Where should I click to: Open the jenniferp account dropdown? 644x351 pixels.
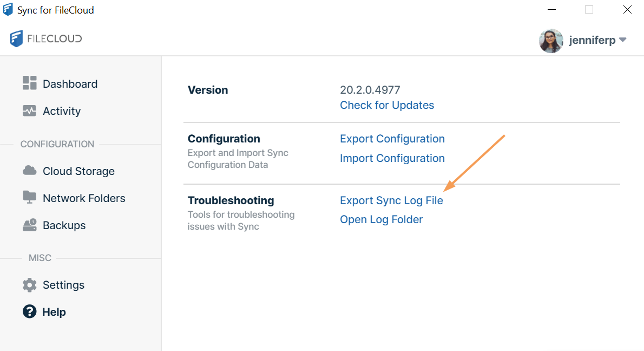click(622, 40)
